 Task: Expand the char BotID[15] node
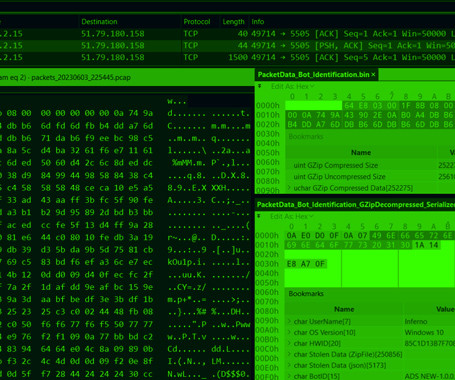coord(289,376)
